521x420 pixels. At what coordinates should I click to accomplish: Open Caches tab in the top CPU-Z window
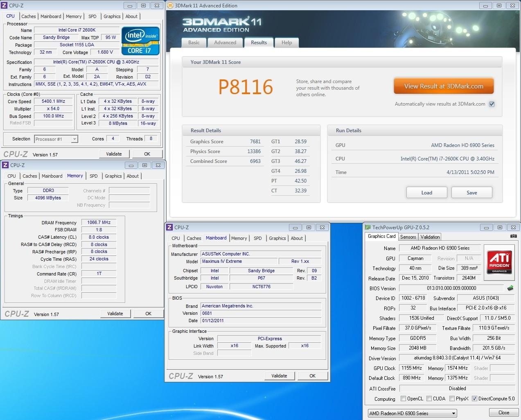pyautogui.click(x=29, y=16)
